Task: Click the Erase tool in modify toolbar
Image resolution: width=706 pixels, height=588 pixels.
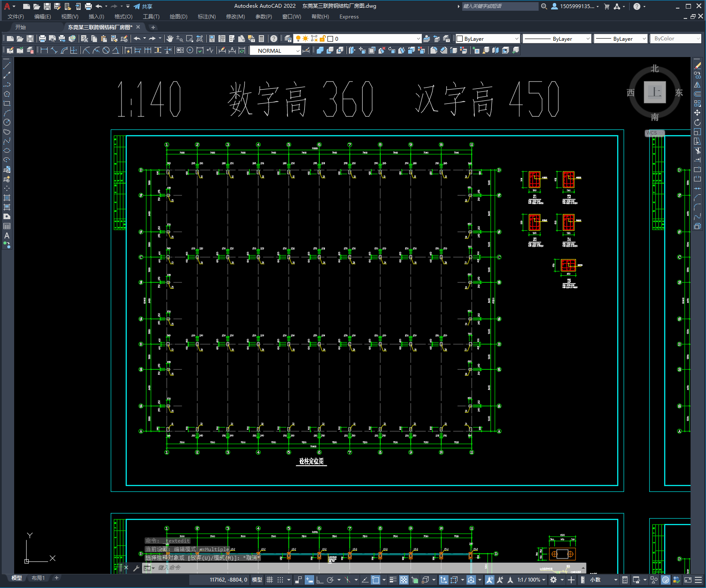Action: coord(697,66)
